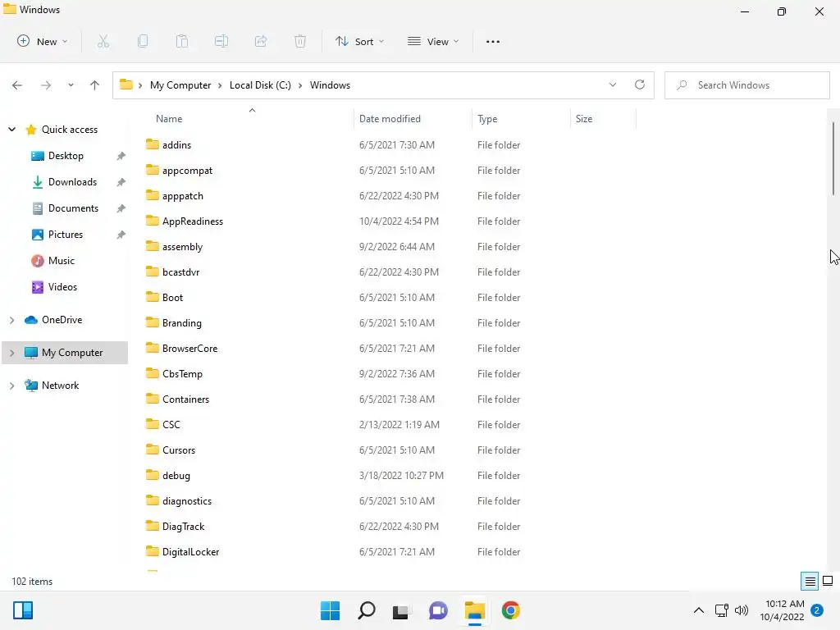
Task: Click My Computer in breadcrumb path
Action: pyautogui.click(x=180, y=85)
